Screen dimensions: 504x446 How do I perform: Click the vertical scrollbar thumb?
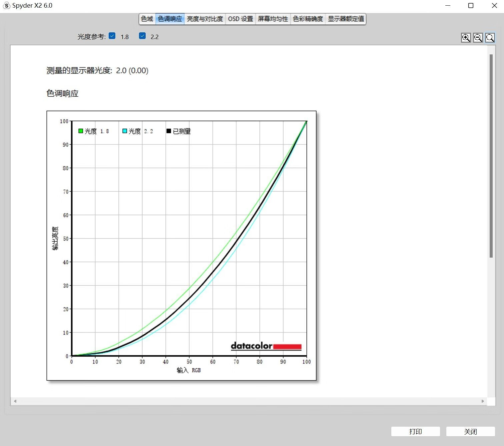pyautogui.click(x=491, y=156)
